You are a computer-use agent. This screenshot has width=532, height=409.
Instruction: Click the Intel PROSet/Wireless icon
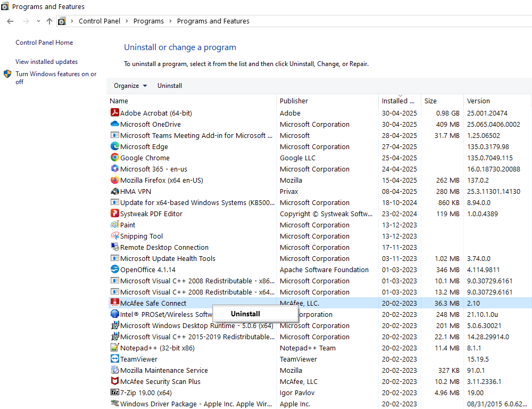115,314
